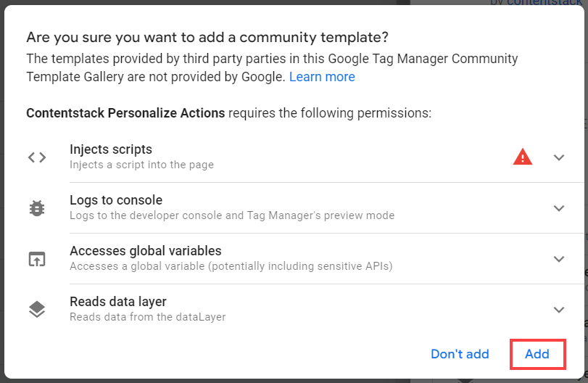Open the Learn more link
The width and height of the screenshot is (588, 383).
click(x=322, y=77)
